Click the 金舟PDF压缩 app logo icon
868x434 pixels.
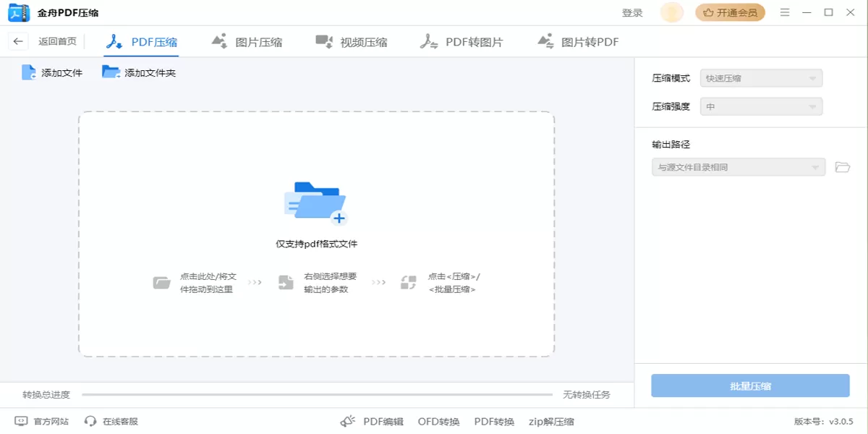coord(19,12)
